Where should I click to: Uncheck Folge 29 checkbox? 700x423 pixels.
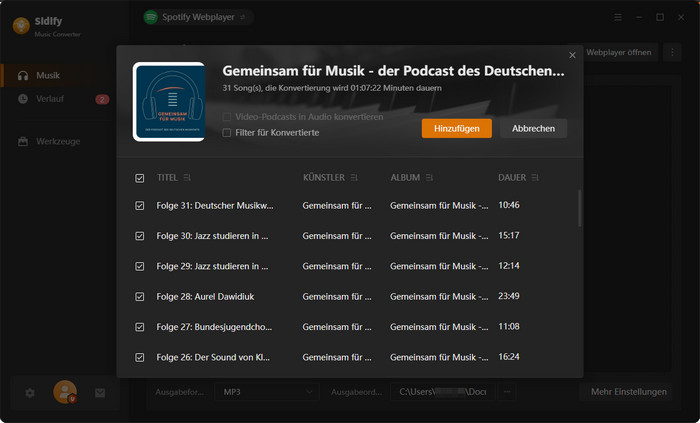point(140,266)
